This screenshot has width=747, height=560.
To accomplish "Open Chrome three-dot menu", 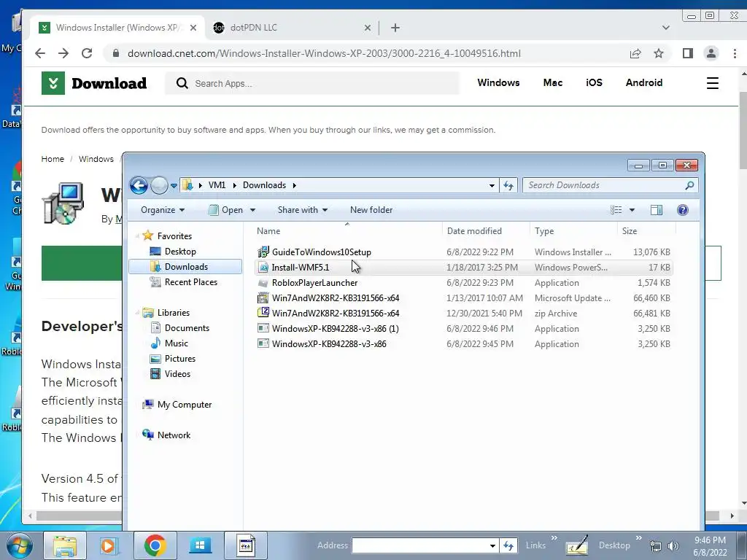I will coord(735,53).
